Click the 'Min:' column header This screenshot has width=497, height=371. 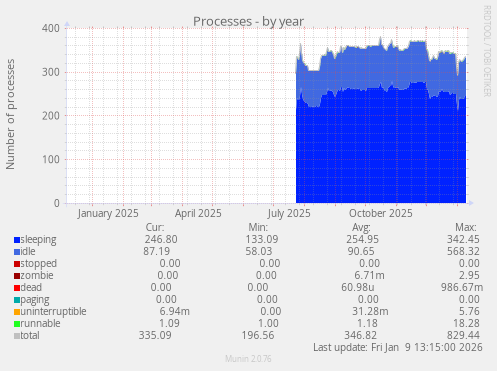pyautogui.click(x=258, y=227)
